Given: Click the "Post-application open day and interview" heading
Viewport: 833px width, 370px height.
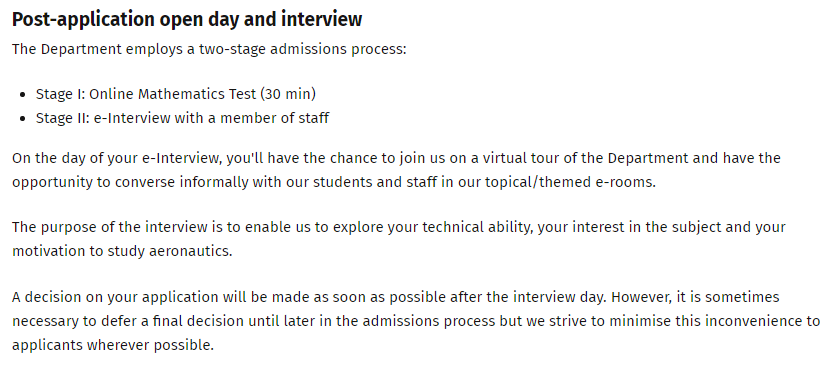Looking at the screenshot, I should pos(187,20).
